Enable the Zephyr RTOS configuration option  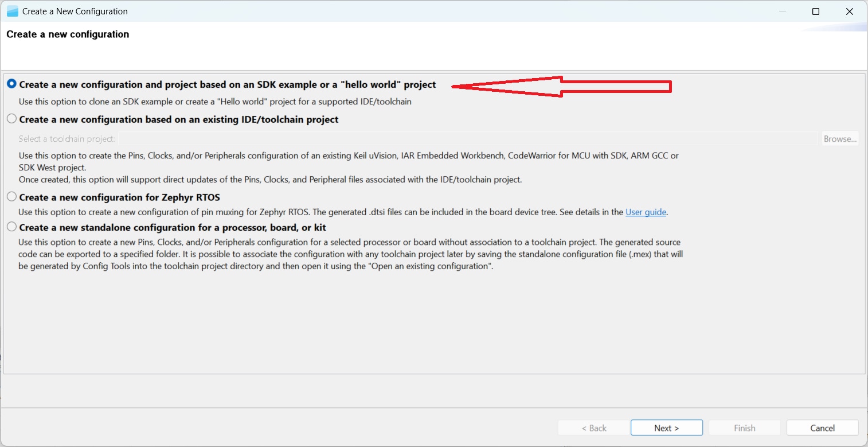[x=11, y=197]
